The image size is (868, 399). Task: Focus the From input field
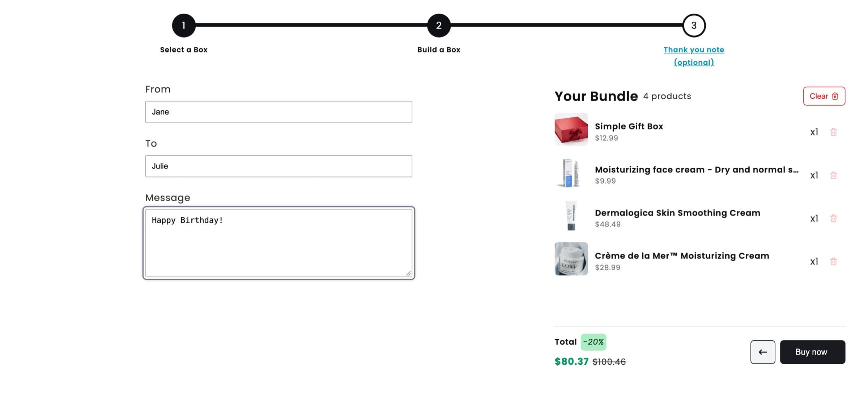point(278,112)
